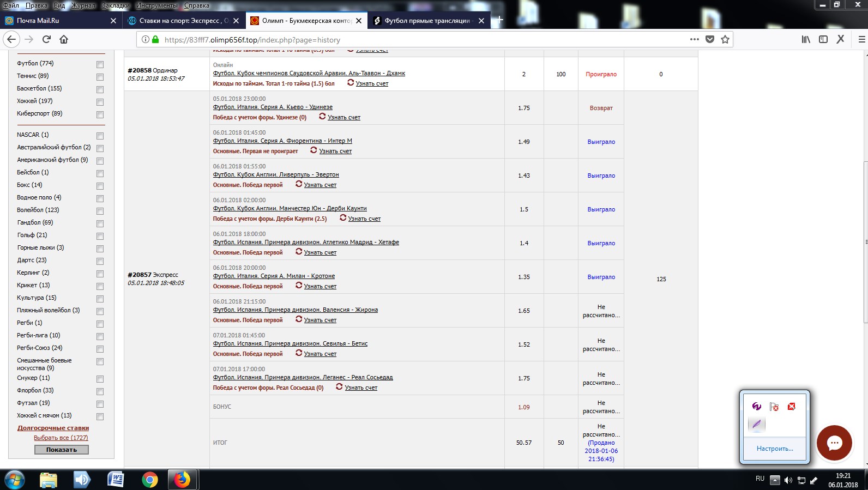Open Севилья - Бетис match link
The width and height of the screenshot is (868, 490).
click(290, 343)
